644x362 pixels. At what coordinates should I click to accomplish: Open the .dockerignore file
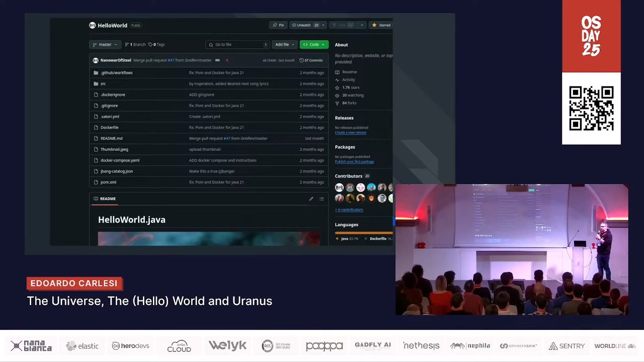click(113, 95)
